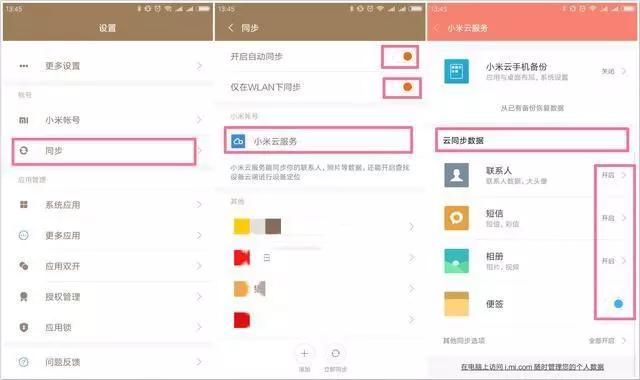Tap the green landscape icon for 相册

pos(456,261)
